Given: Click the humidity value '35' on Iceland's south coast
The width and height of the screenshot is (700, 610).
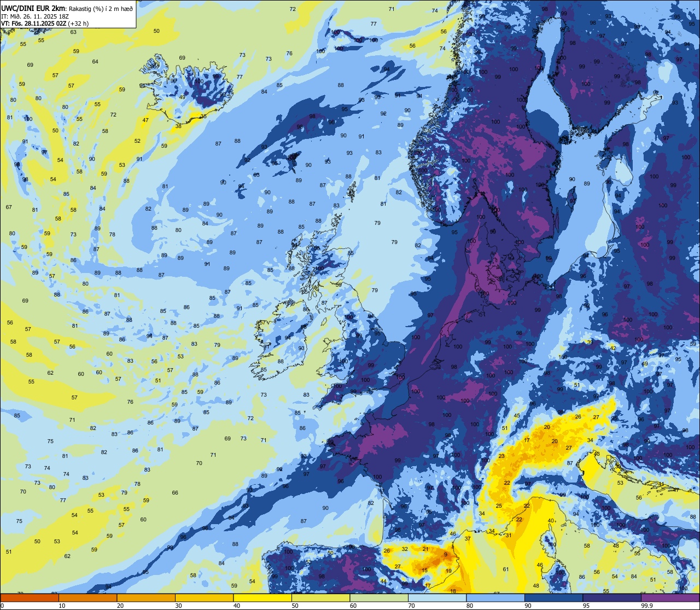Looking at the screenshot, I should (x=203, y=117).
